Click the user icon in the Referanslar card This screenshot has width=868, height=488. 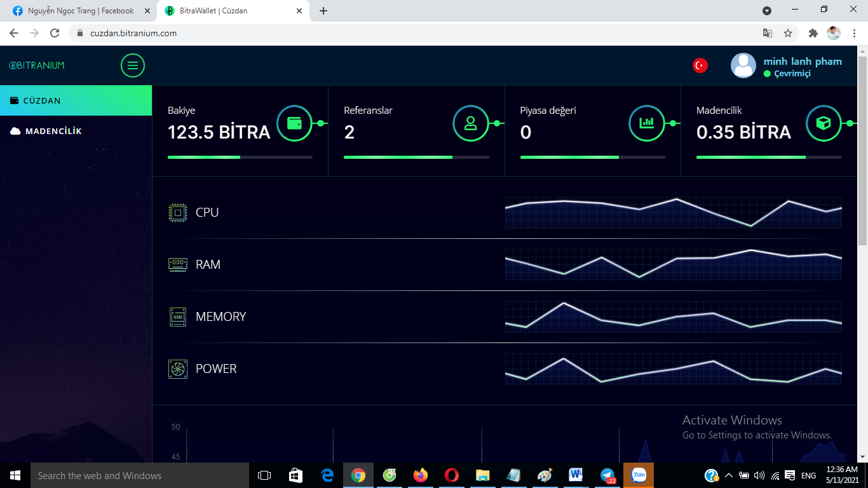point(471,123)
